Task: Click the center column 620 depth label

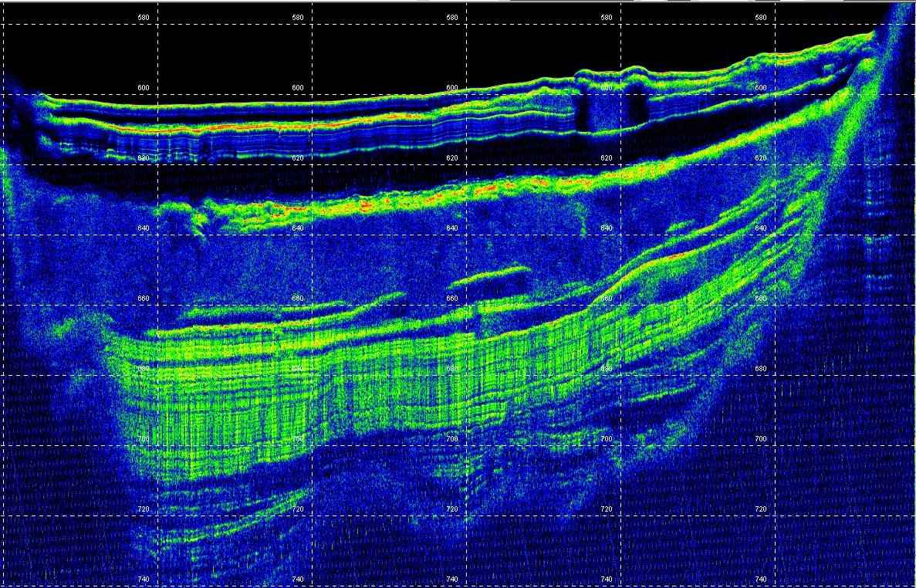Action: 452,158
